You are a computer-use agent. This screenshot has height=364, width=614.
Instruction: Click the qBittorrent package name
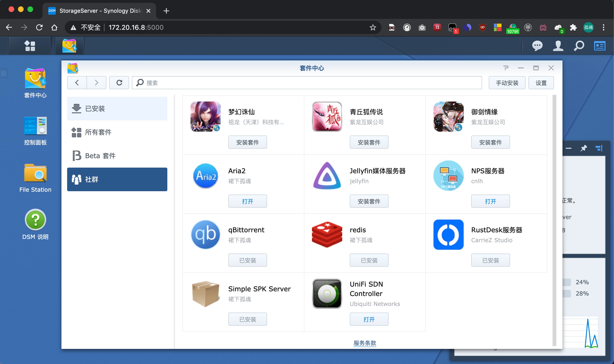tap(246, 230)
